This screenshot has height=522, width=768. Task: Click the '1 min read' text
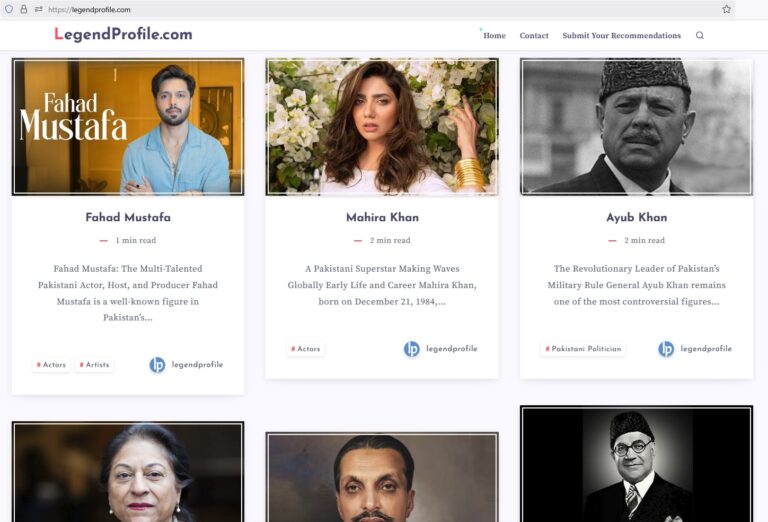click(136, 240)
